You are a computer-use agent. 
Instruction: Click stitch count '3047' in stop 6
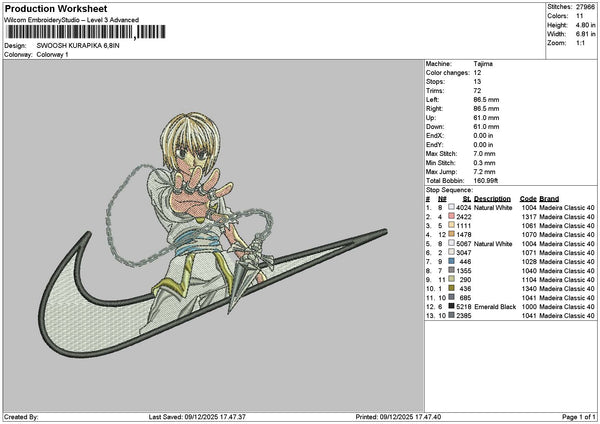pyautogui.click(x=464, y=253)
